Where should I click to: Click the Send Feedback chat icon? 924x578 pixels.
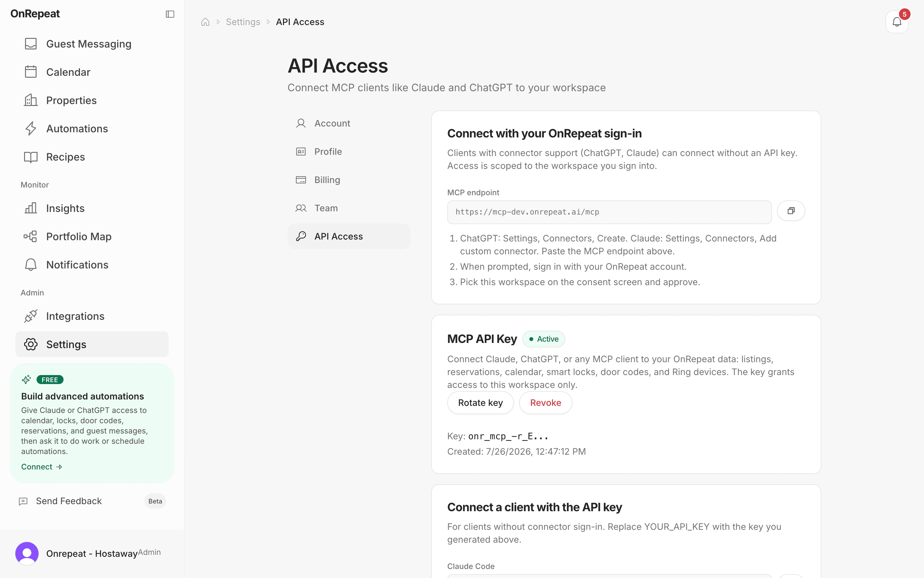(x=23, y=501)
